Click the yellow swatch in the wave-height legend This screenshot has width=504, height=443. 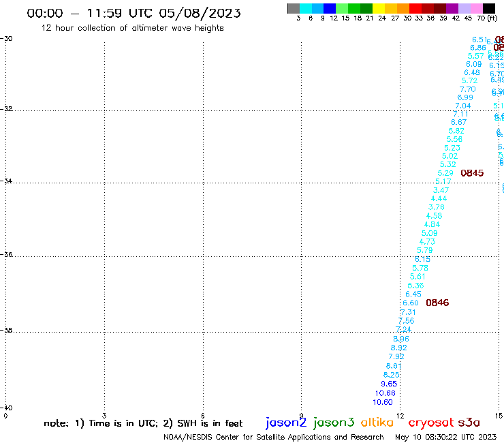pyautogui.click(x=379, y=8)
